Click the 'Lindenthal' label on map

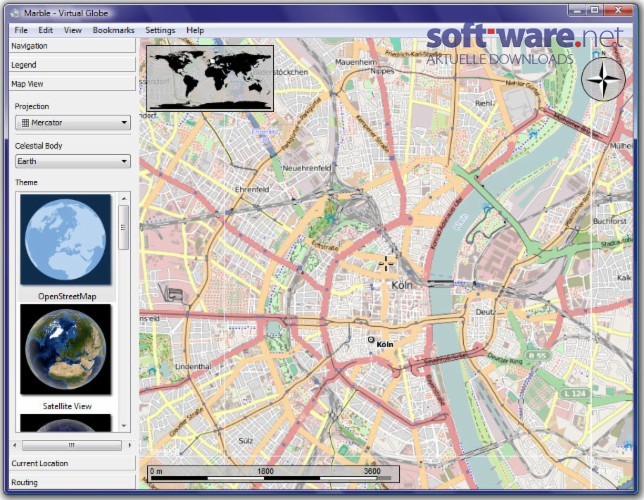[193, 366]
